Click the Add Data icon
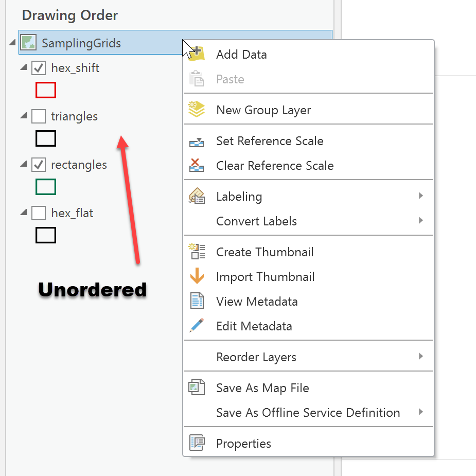This screenshot has height=476, width=476. [x=196, y=54]
